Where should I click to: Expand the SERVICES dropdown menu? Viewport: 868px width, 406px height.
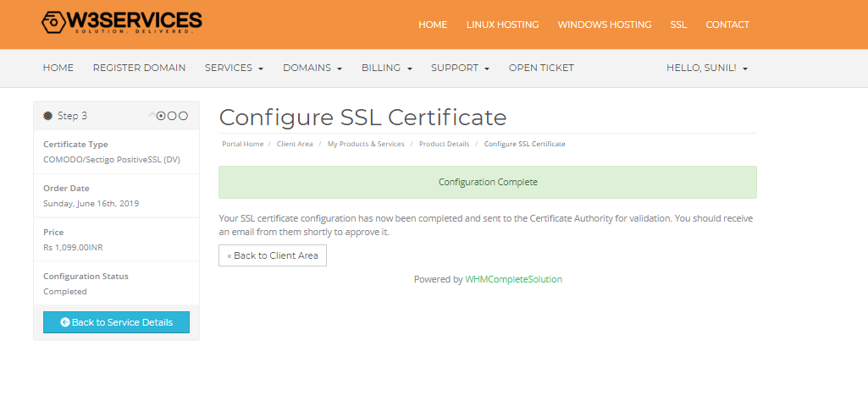(x=234, y=68)
